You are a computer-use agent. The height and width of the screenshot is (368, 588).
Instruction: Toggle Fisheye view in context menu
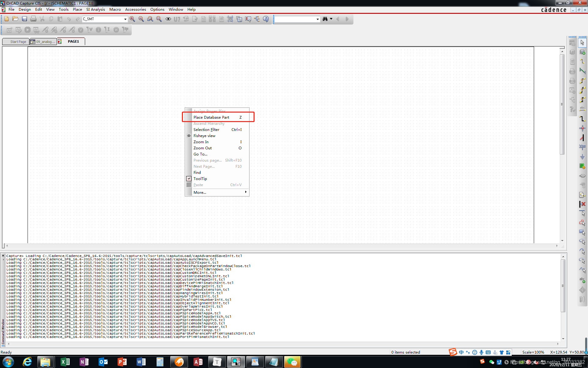tap(204, 136)
